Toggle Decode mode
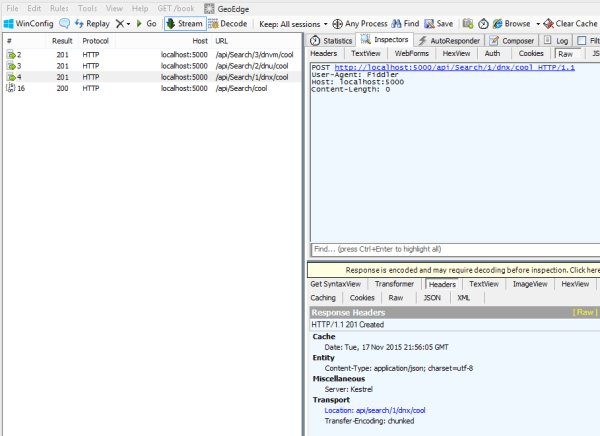The height and width of the screenshot is (436, 600). (x=228, y=24)
